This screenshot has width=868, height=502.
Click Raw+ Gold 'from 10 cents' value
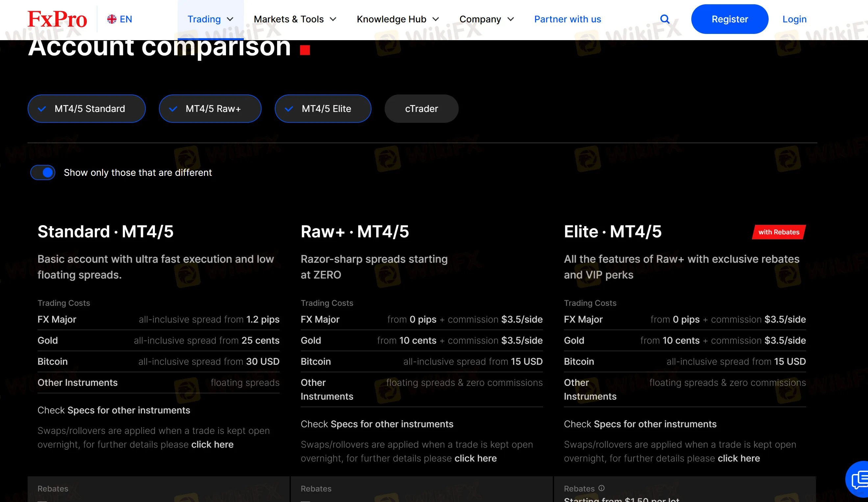point(406,340)
